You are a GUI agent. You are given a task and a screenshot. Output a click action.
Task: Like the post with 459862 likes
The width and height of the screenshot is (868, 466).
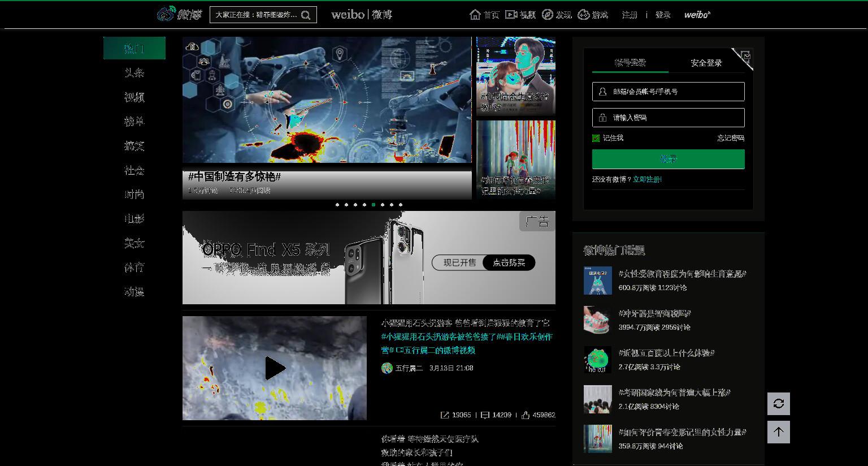pyautogui.click(x=526, y=415)
